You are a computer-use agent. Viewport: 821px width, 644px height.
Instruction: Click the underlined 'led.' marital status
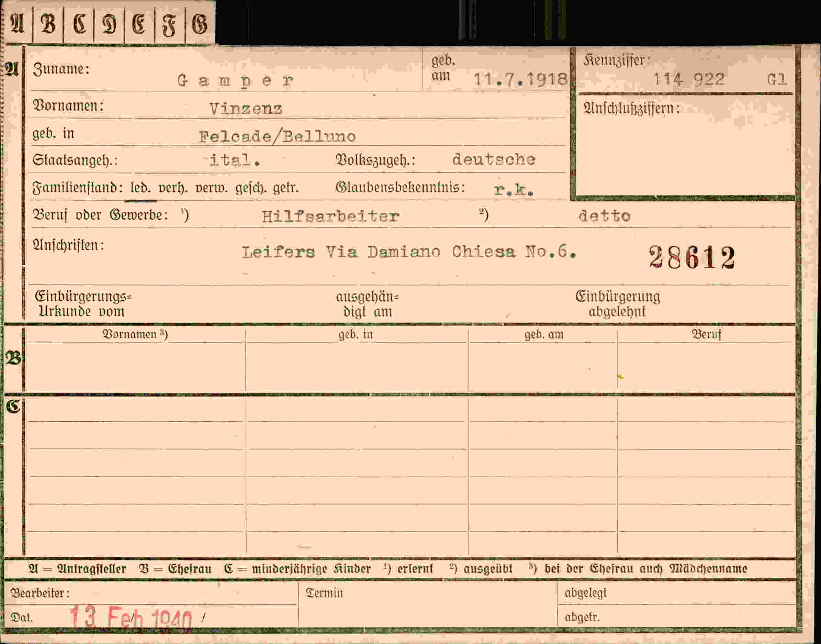click(x=140, y=188)
